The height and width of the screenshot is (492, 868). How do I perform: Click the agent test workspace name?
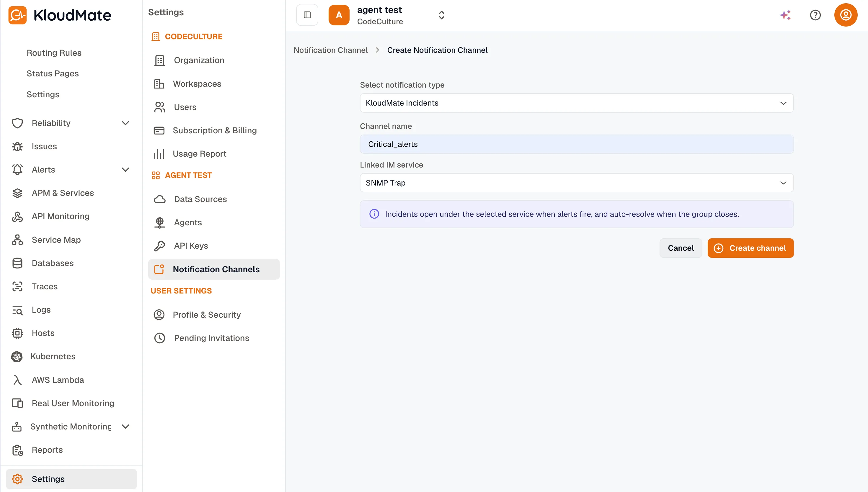tap(379, 10)
